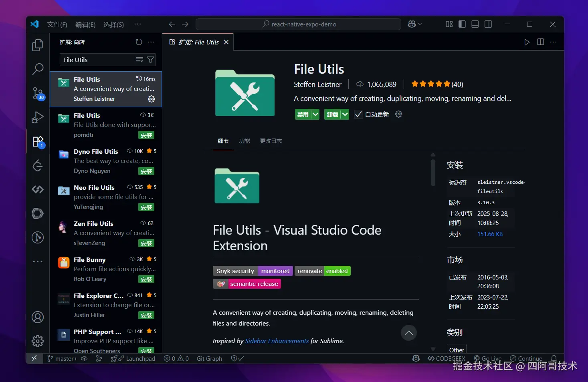Switch to the Changelog tab

tap(271, 141)
